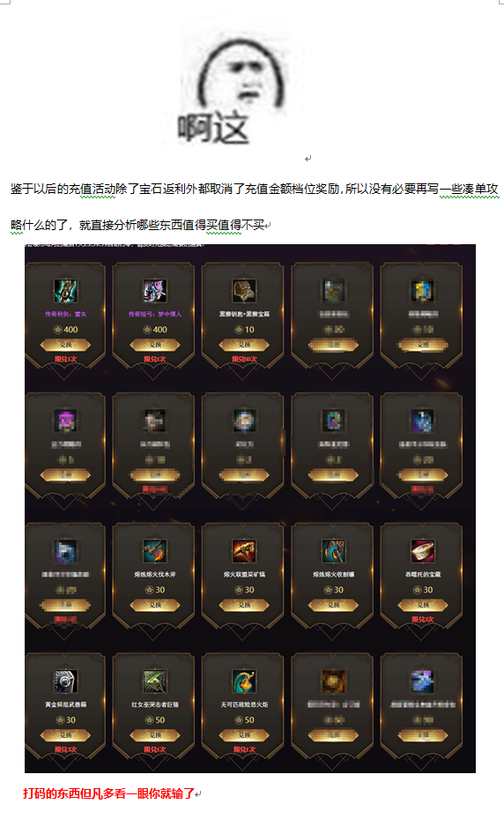
Task: Click 兑换 under 红女巫突击者巨锤
Action: [155, 735]
